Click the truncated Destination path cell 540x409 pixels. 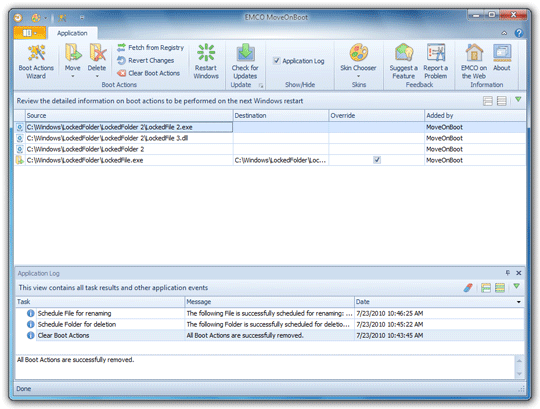(281, 160)
